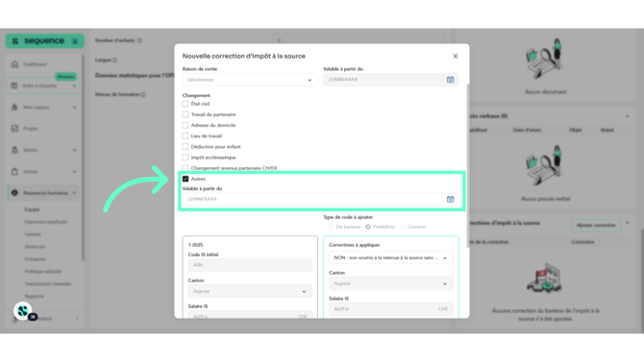This screenshot has height=362, width=644.
Task: Click the Autres Valable à partir du field
Action: pyautogui.click(x=320, y=199)
